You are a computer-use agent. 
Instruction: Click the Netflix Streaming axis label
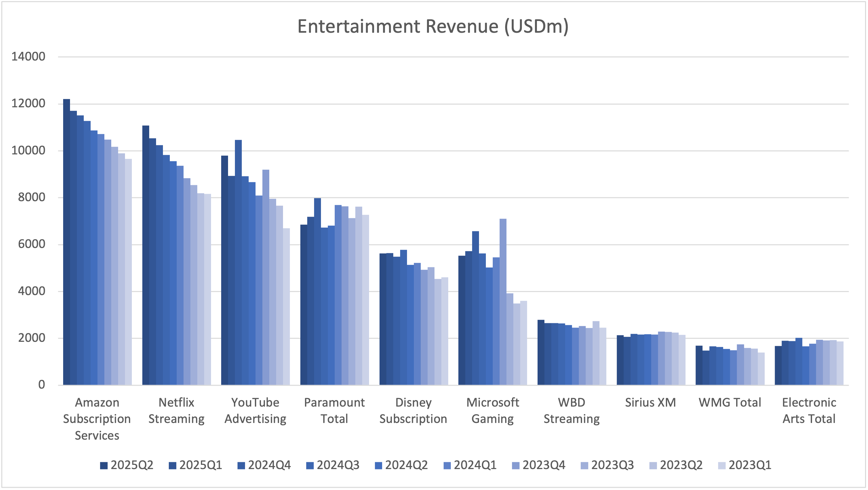tap(177, 411)
